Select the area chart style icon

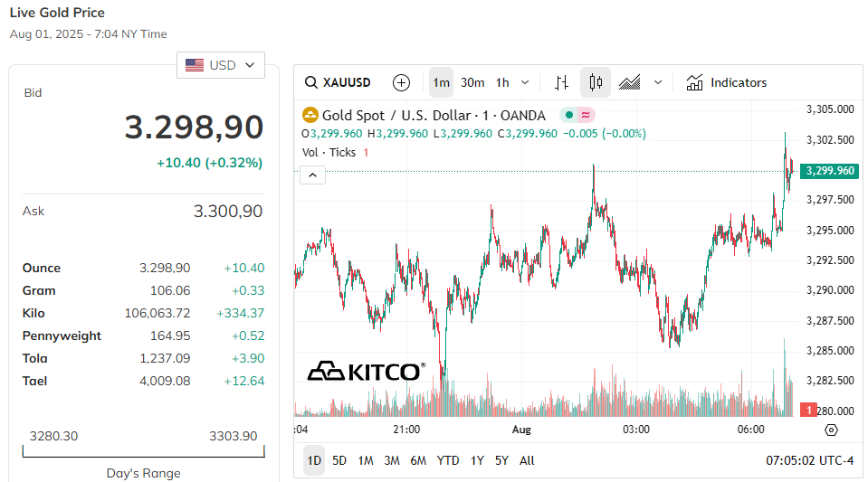[629, 82]
